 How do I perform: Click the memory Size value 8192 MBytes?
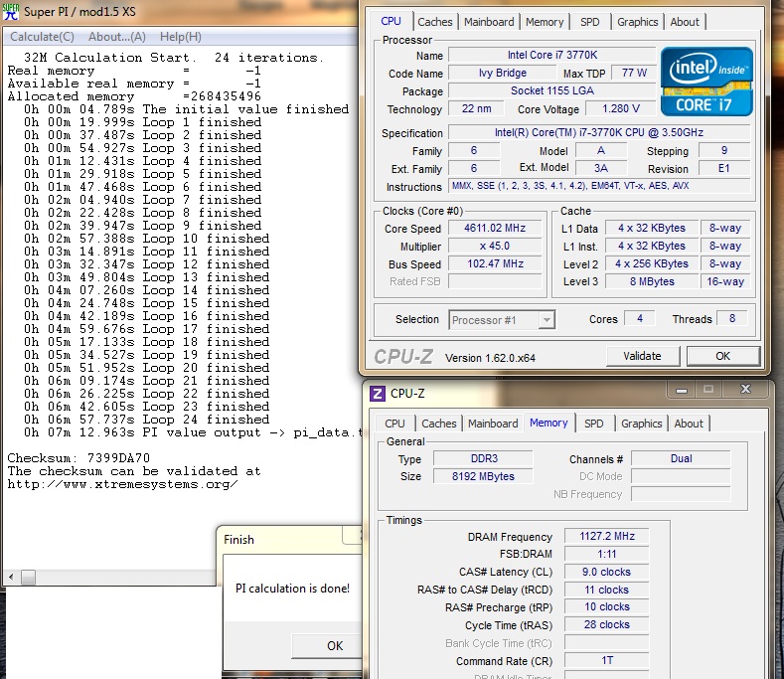pos(484,477)
